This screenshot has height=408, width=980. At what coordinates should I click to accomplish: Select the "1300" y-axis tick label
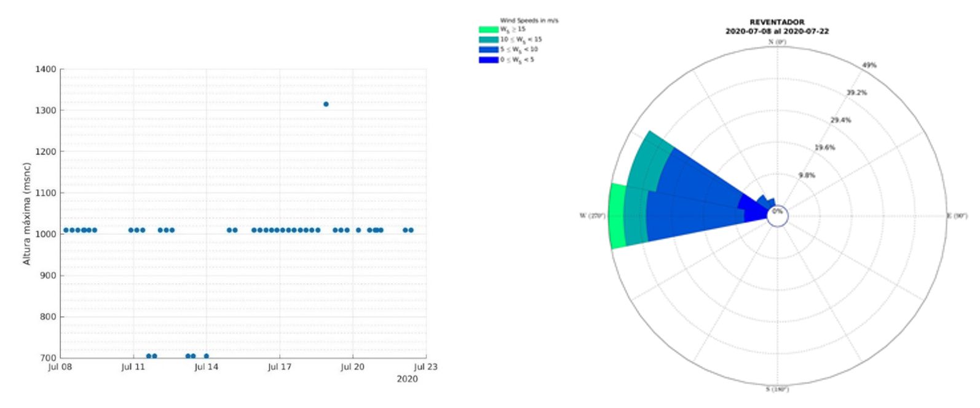[45, 111]
